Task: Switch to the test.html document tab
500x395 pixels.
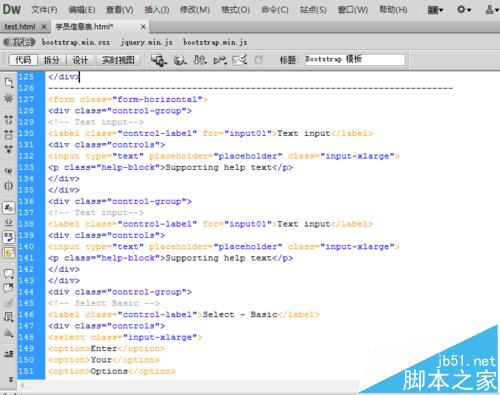Action: 20,27
